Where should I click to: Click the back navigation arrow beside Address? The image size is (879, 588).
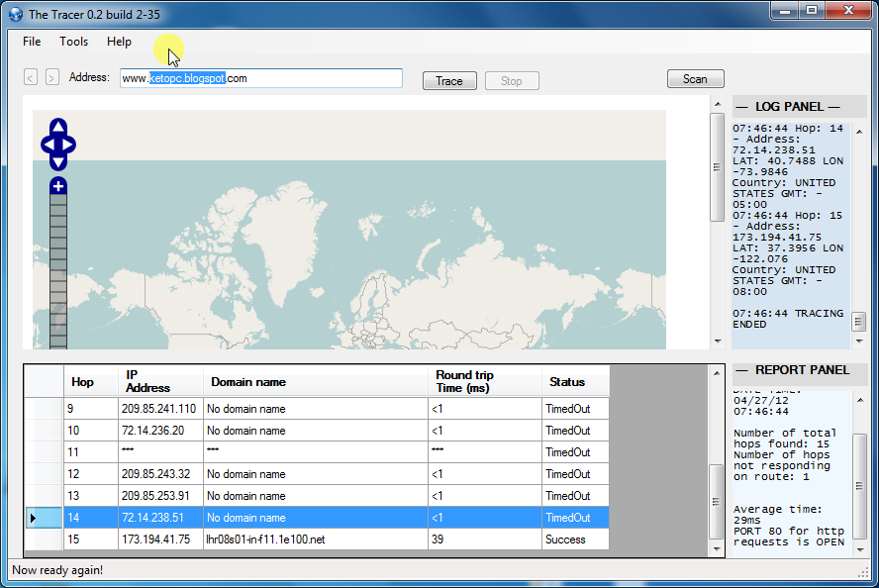pos(30,77)
